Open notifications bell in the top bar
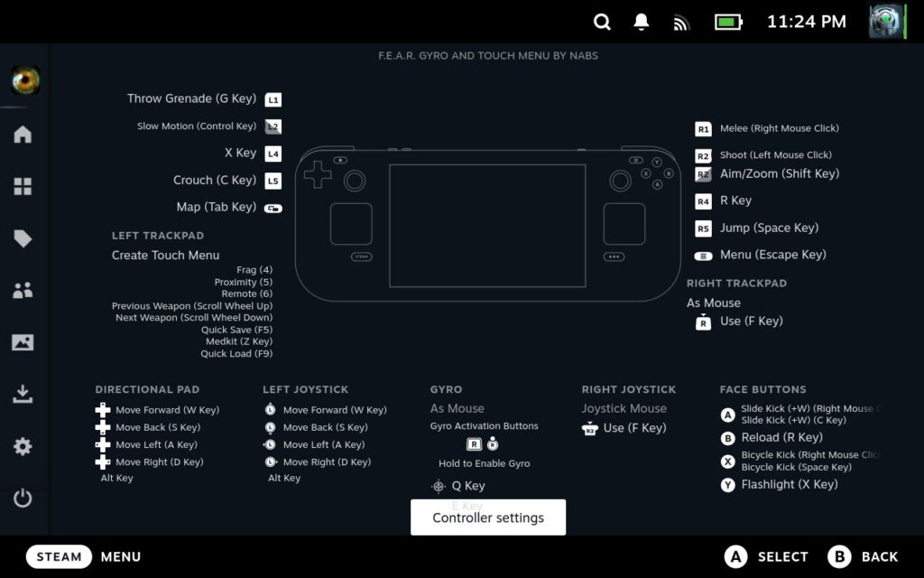The height and width of the screenshot is (578, 924). coord(642,22)
